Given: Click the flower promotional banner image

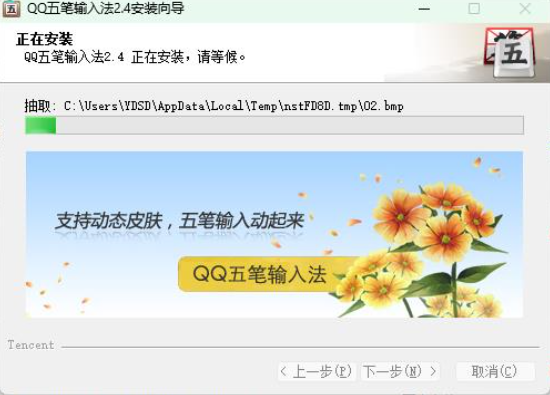Looking at the screenshot, I should [x=274, y=235].
